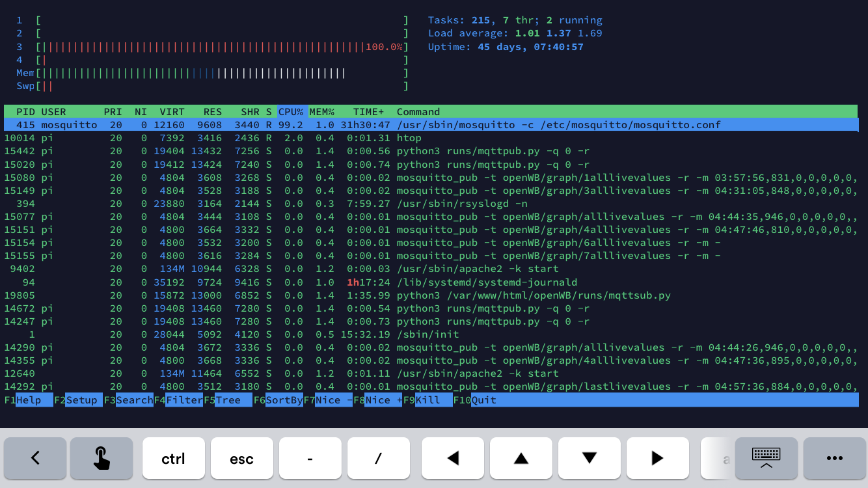This screenshot has width=868, height=488.
Task: Sort by the RES column header
Action: pos(213,112)
